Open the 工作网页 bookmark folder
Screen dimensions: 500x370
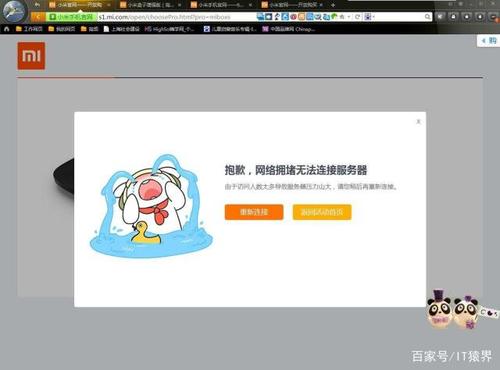(x=29, y=29)
